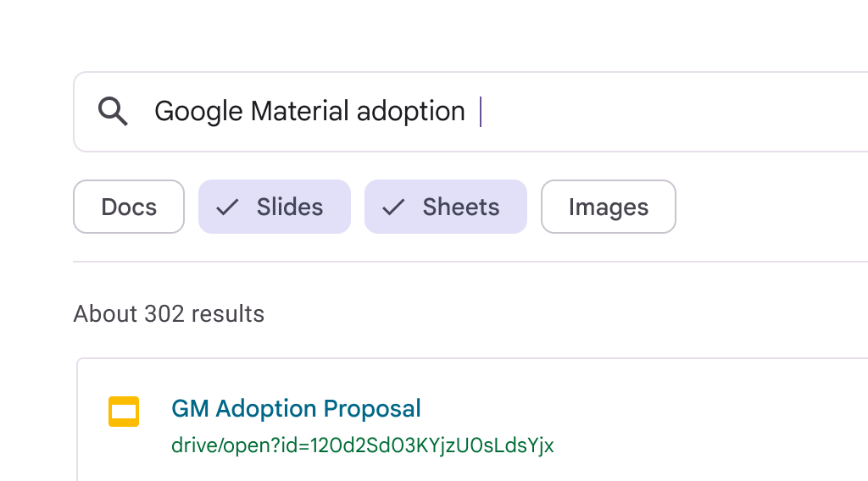This screenshot has height=481, width=868.
Task: Click the word "Material" in the search query
Action: point(300,112)
